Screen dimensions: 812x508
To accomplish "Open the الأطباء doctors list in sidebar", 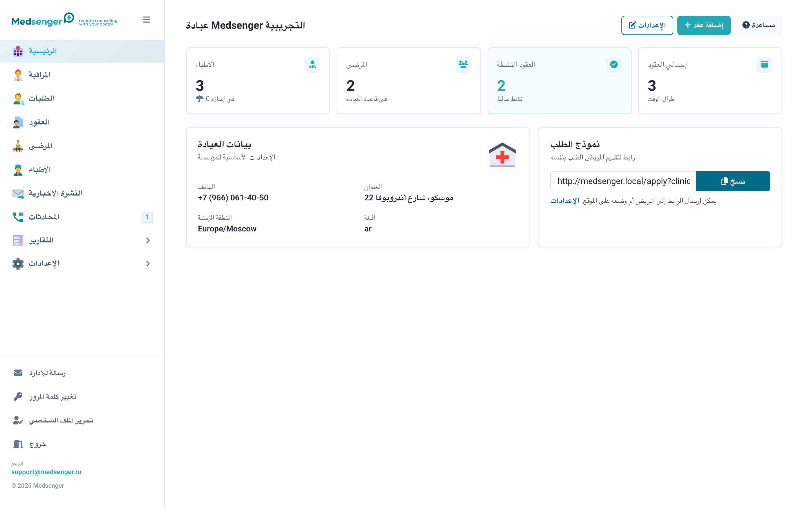I will coord(82,170).
